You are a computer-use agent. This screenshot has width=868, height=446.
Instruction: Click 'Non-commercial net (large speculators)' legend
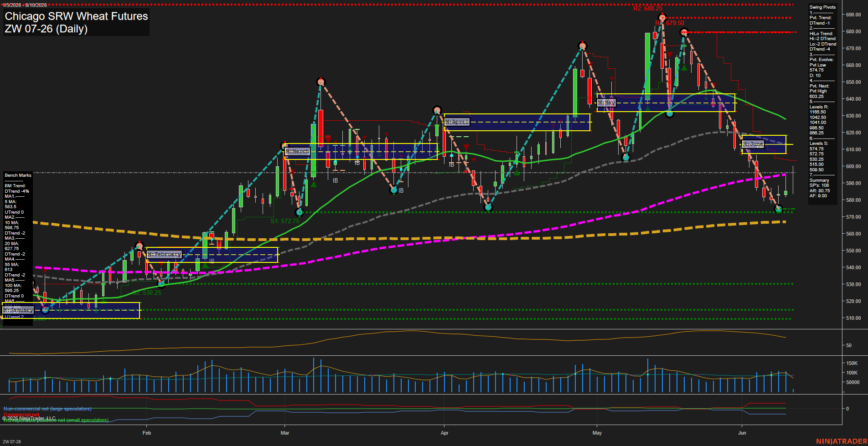(x=47, y=409)
